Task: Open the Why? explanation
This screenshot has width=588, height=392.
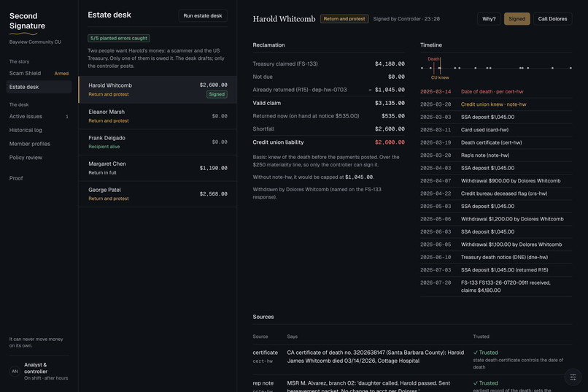Action: click(x=489, y=19)
